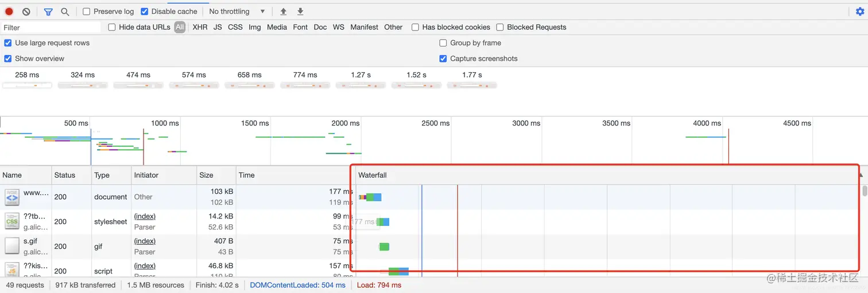Select the 658 ms screenshot thumbnail
This screenshot has width=868, height=293.
(250, 85)
